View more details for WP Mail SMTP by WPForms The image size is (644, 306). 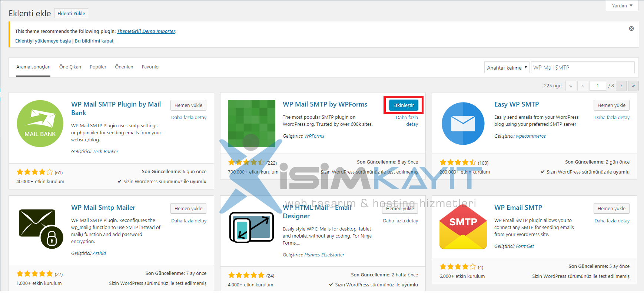pos(407,121)
